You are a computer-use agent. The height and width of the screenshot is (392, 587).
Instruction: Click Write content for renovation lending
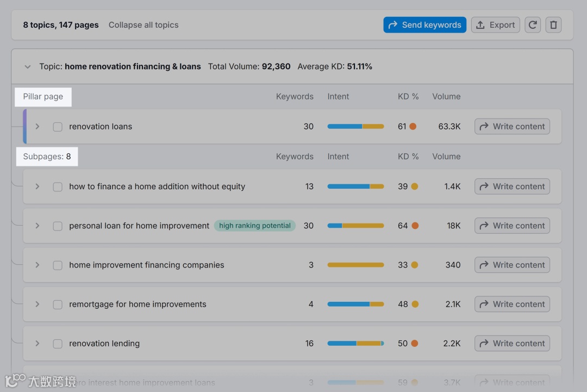tap(512, 344)
